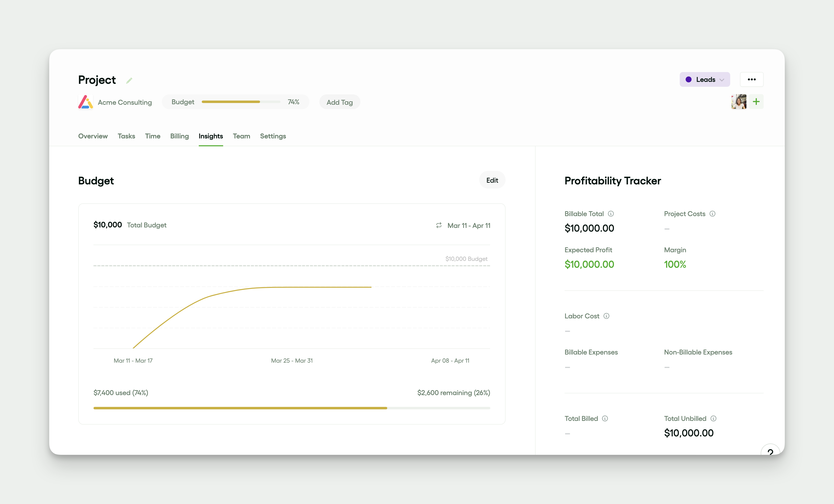Click the pencil icon beside Project title

coord(129,80)
